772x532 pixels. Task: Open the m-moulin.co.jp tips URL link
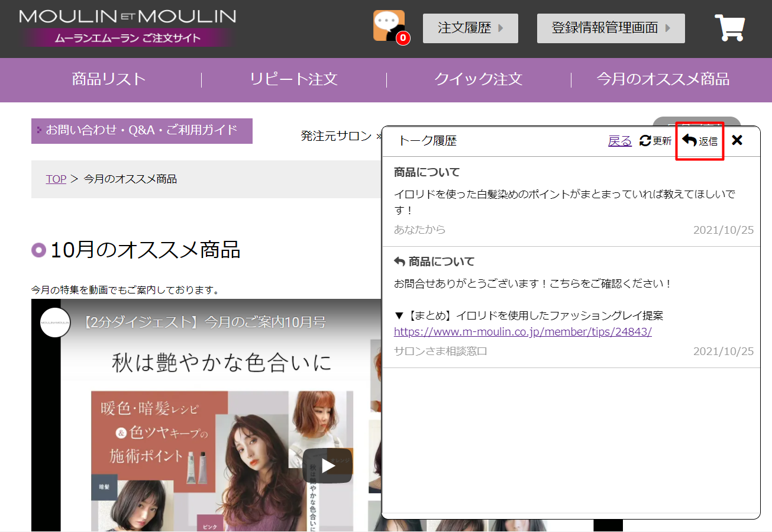[x=522, y=331]
